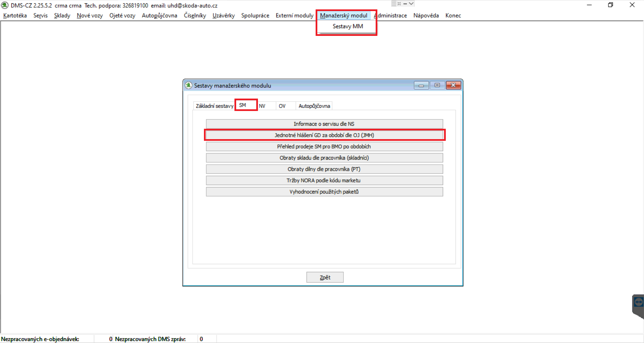Maximize the Sestavy manažerského modulu dialog
The height and width of the screenshot is (343, 644).
(437, 85)
